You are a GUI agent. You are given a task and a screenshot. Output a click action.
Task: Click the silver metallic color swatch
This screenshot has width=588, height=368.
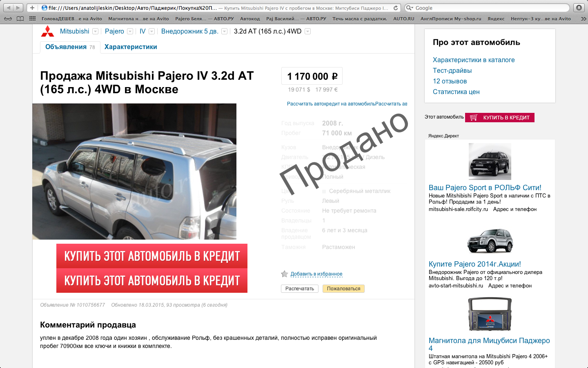pyautogui.click(x=324, y=191)
